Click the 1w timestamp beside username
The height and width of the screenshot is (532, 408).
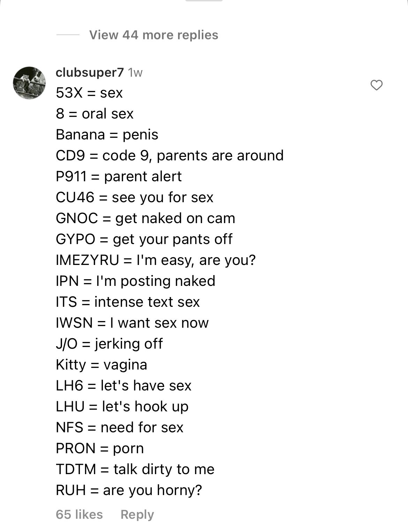pyautogui.click(x=135, y=73)
